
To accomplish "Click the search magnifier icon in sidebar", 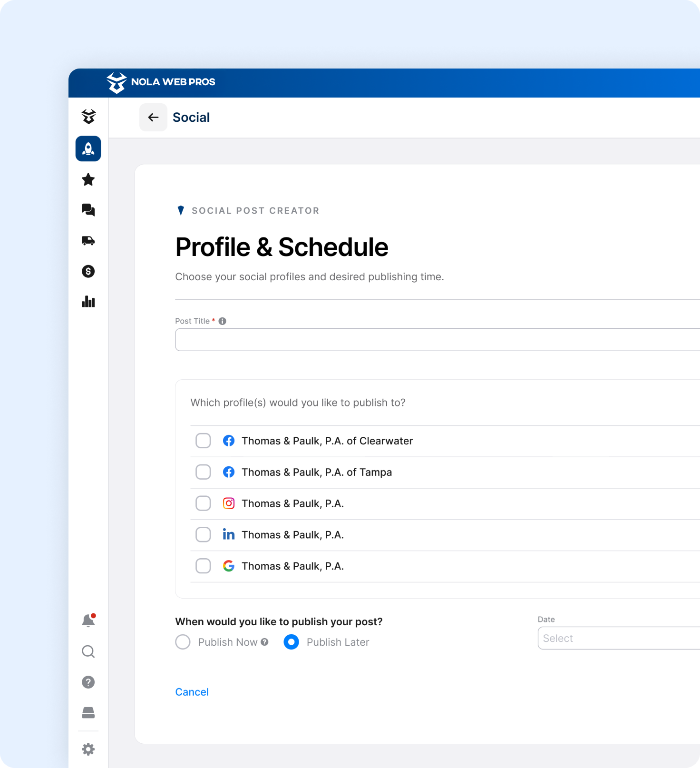I will (x=88, y=651).
